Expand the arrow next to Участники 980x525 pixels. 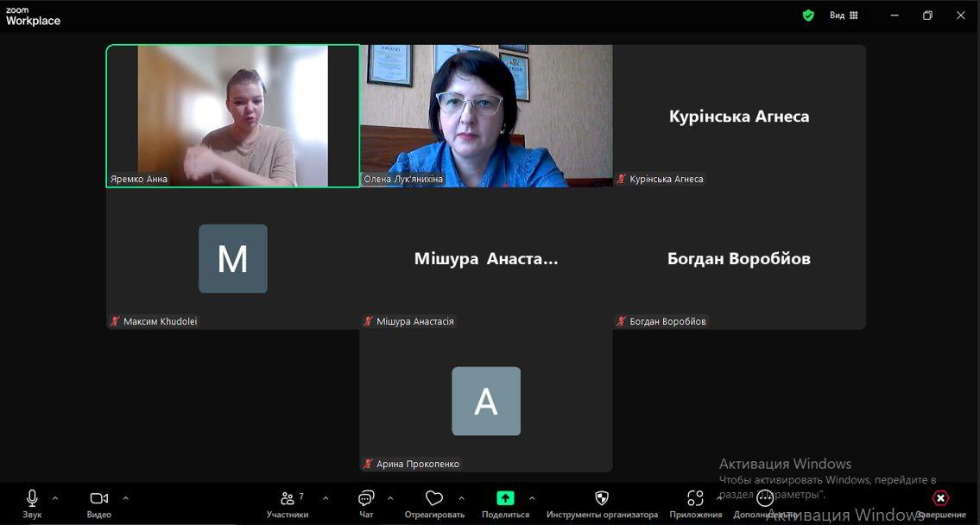[x=326, y=498]
